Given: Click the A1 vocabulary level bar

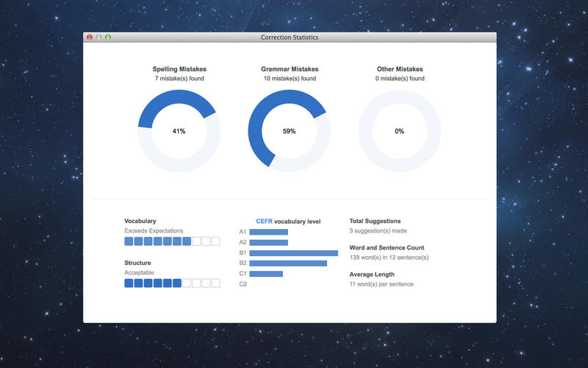Looking at the screenshot, I should (268, 232).
